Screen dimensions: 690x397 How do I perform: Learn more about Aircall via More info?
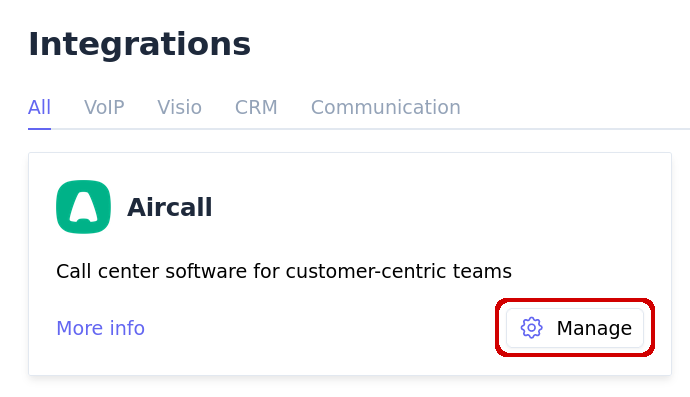pos(100,328)
